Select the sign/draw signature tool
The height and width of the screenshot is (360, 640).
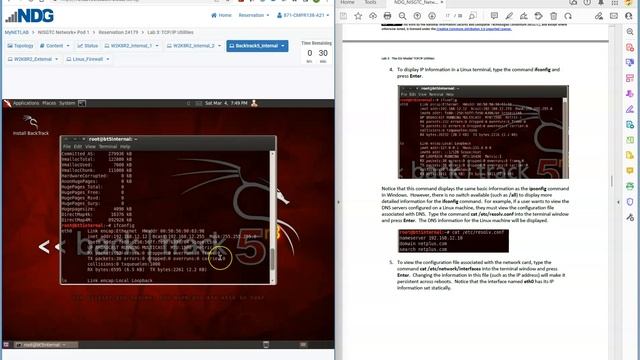[x=523, y=16]
